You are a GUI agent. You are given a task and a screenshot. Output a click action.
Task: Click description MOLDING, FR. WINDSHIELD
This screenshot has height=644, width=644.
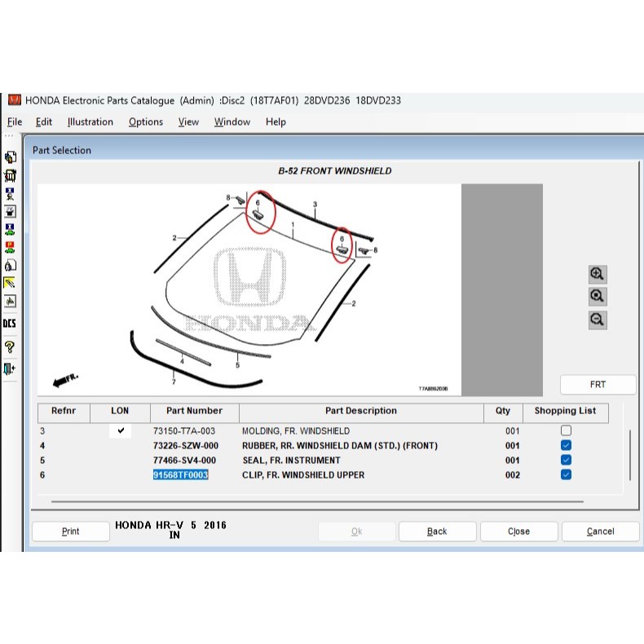coord(296,431)
